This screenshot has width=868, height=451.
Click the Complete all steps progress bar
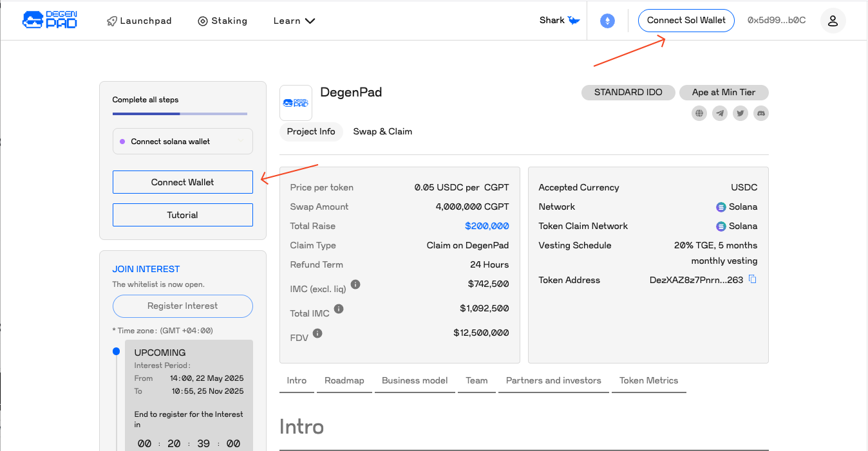(x=180, y=114)
